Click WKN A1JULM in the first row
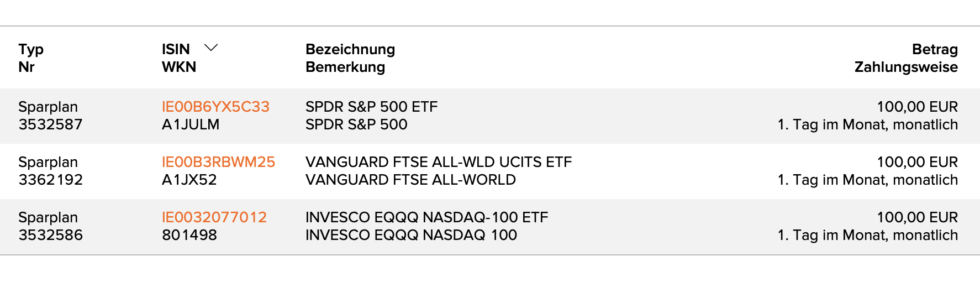980x282 pixels. (x=191, y=124)
